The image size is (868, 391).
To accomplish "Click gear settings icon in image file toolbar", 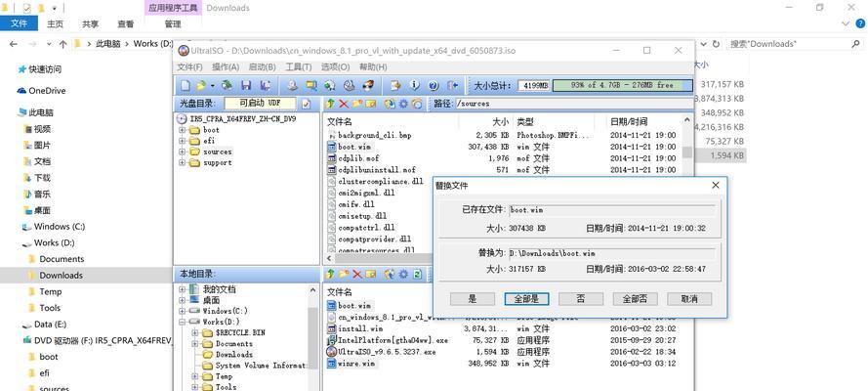I will coord(403,103).
